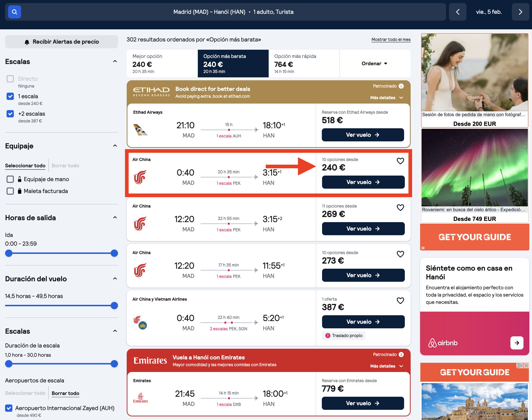Go to next day arrow

tap(520, 12)
